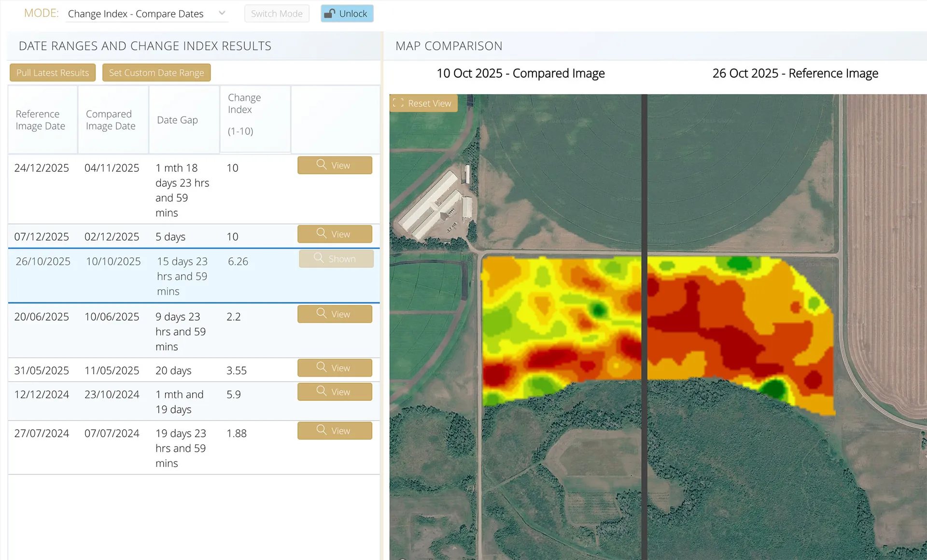Click the magnifier icon in 24/12/2025 View button
This screenshot has width=927, height=560.
point(322,164)
